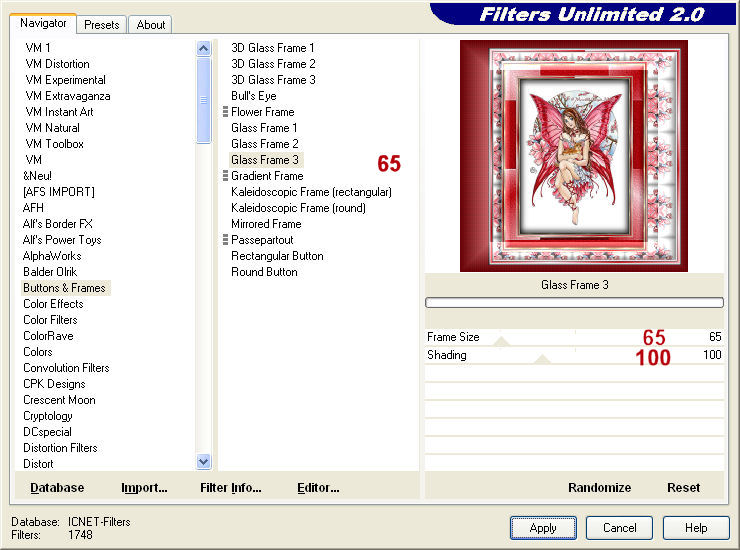
Task: Choose Glass Frame 3 filter
Action: pyautogui.click(x=265, y=160)
